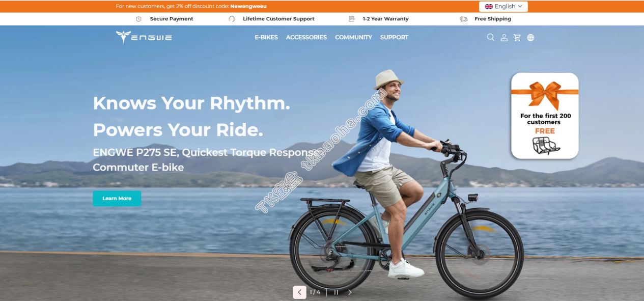Open the SUPPORT menu
This screenshot has width=644, height=301.
pos(394,37)
